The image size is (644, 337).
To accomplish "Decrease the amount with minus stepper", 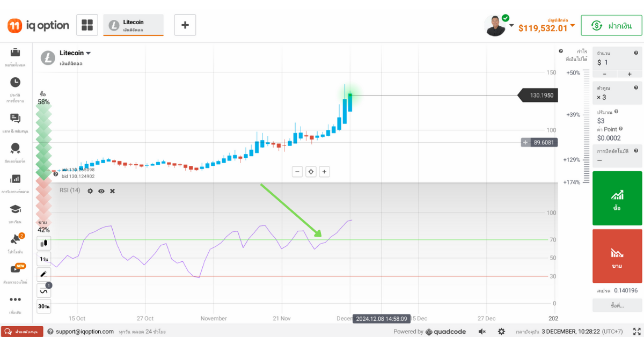I will (x=605, y=74).
